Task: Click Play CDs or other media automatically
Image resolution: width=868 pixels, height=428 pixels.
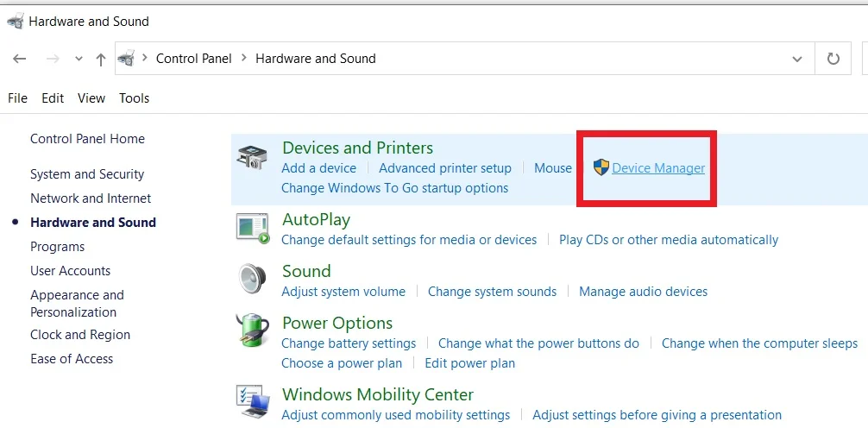Action: [x=669, y=240]
